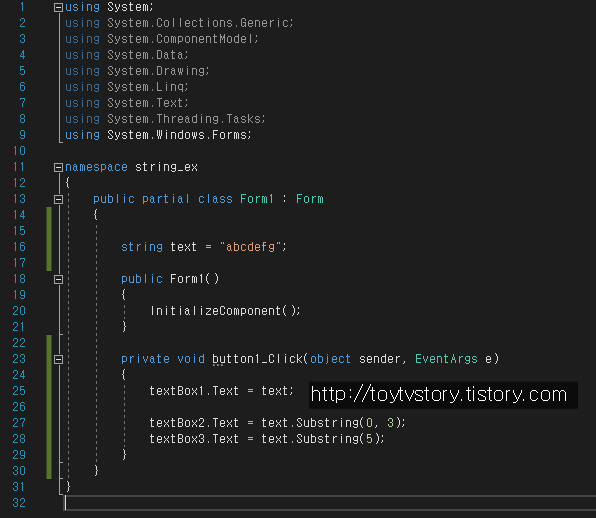Click the text.Substring(5) call
This screenshot has height=518, width=596.
[323, 439]
